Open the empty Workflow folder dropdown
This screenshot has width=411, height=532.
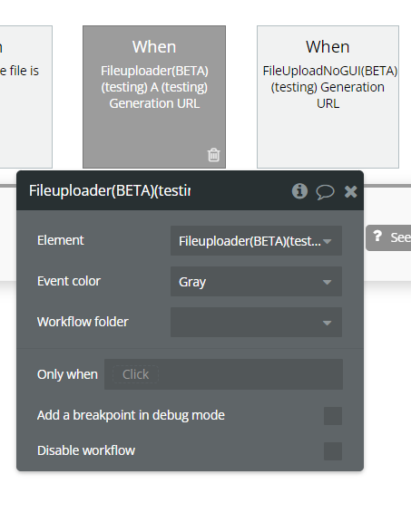coord(256,323)
